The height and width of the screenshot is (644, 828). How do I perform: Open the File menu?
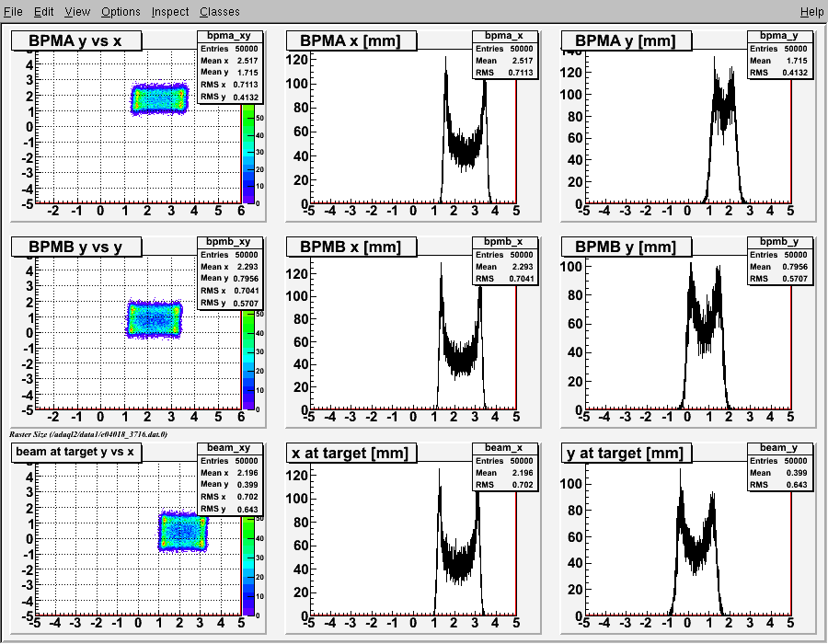[13, 12]
